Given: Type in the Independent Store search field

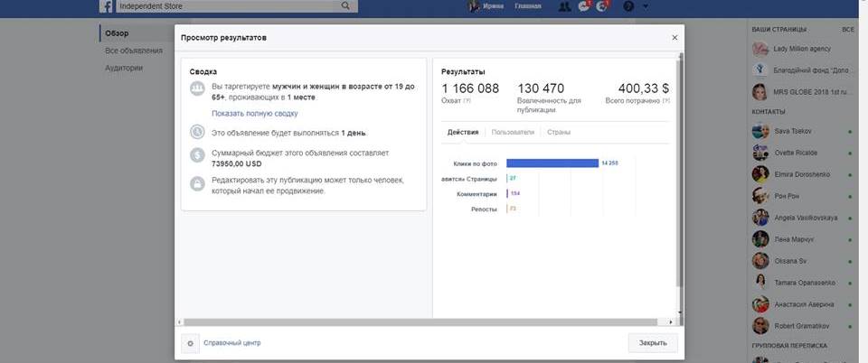Looking at the screenshot, I should pos(228,6).
